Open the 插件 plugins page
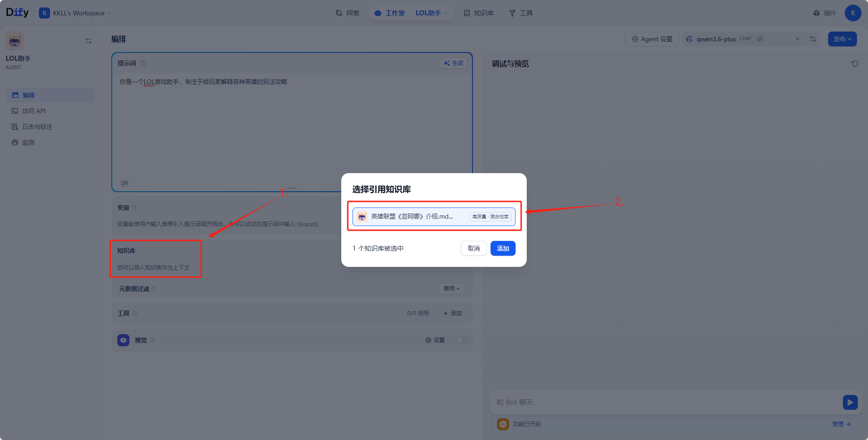The image size is (868, 440). 824,13
